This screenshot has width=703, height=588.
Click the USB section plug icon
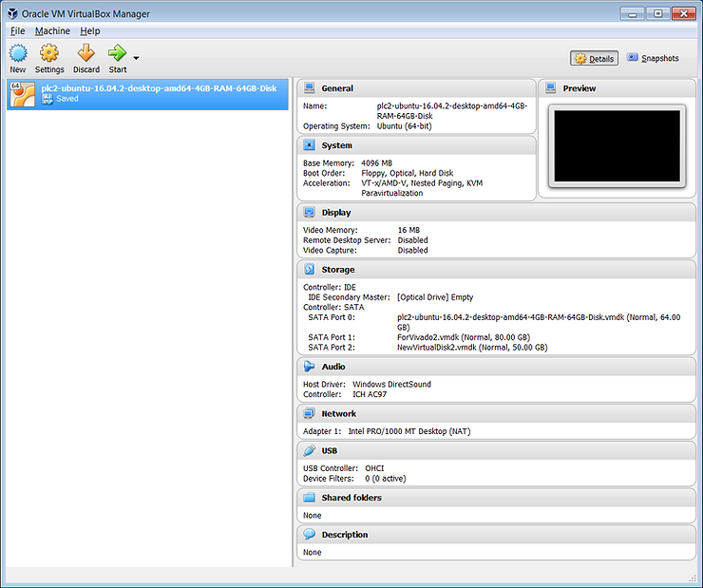(309, 450)
